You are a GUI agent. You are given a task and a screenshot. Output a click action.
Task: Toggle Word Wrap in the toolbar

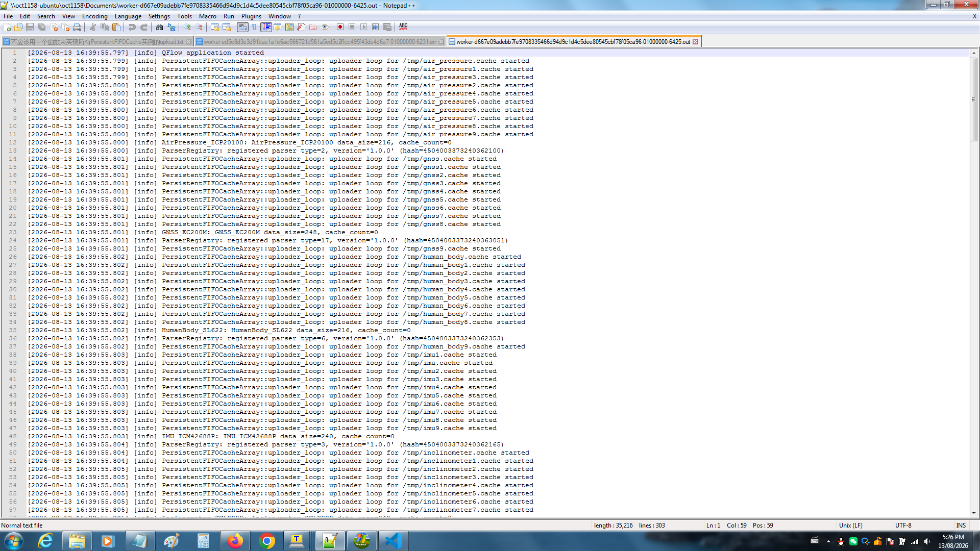(242, 27)
